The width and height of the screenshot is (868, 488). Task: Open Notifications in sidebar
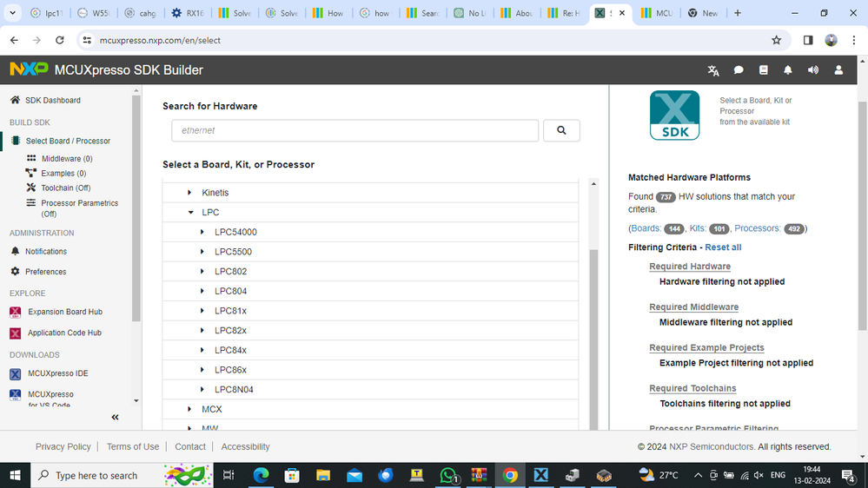pos(45,251)
